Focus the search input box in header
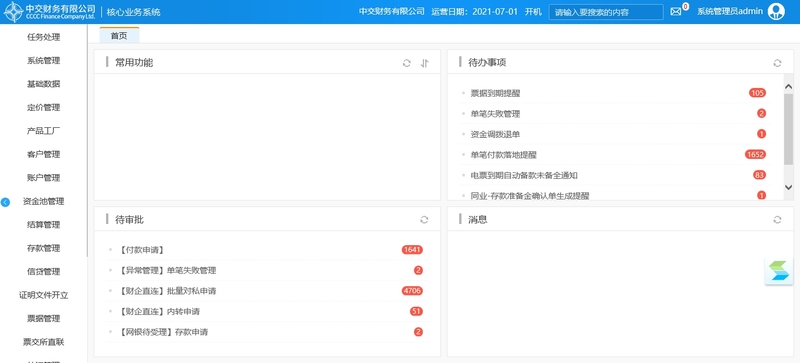800x363 pixels. coord(606,12)
